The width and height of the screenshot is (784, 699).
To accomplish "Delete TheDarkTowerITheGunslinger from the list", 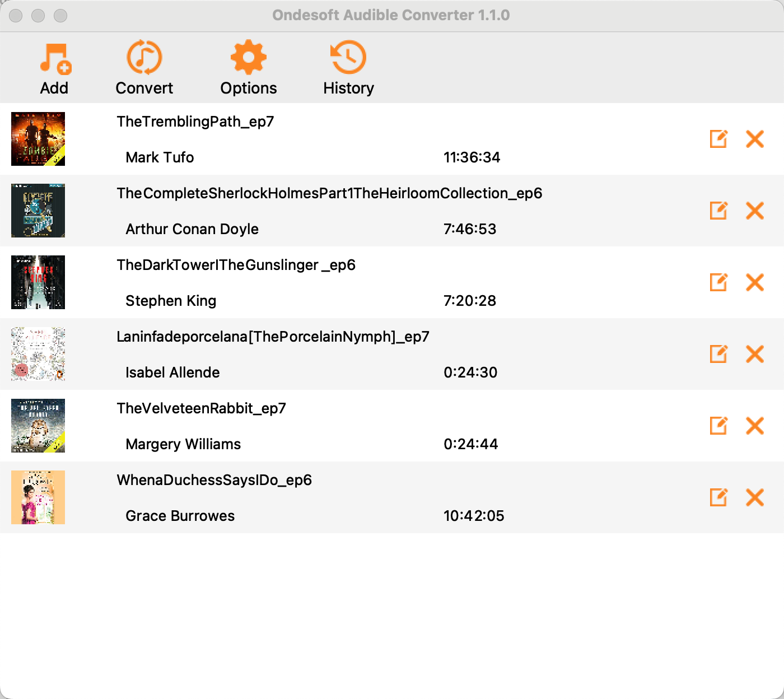I will click(755, 282).
